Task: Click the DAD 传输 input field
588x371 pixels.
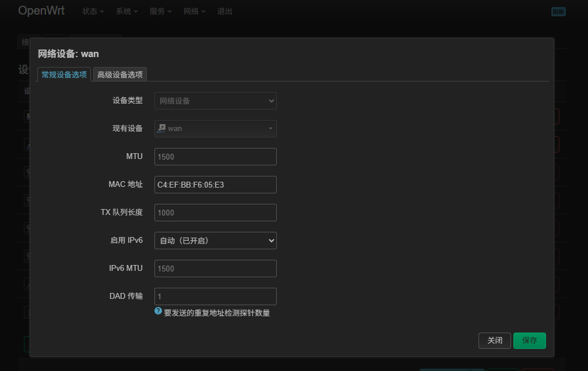Action: [215, 296]
